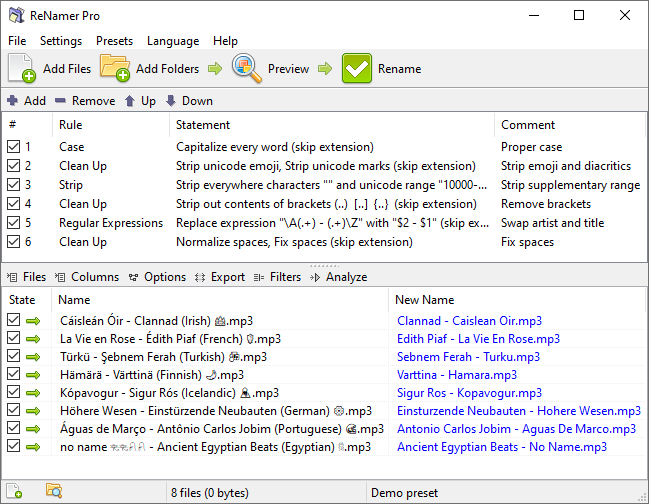This screenshot has height=504, width=649.
Task: Click the Add Folders icon
Action: pos(115,69)
